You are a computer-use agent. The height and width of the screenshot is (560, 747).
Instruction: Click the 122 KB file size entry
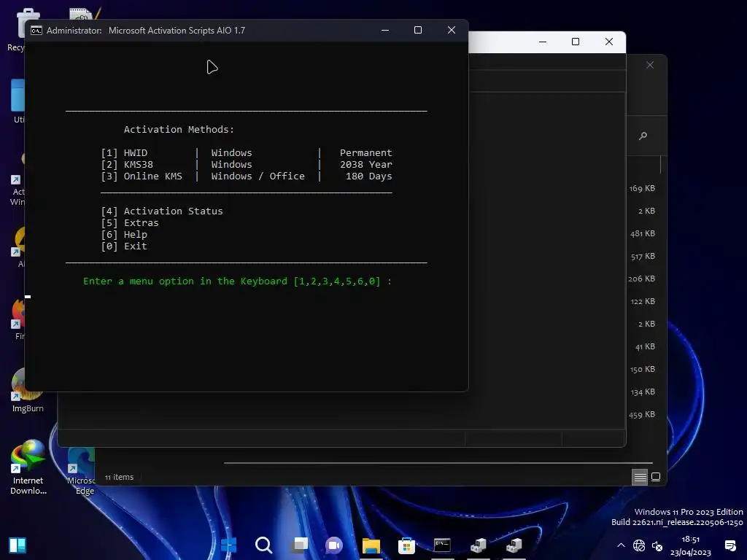click(643, 301)
